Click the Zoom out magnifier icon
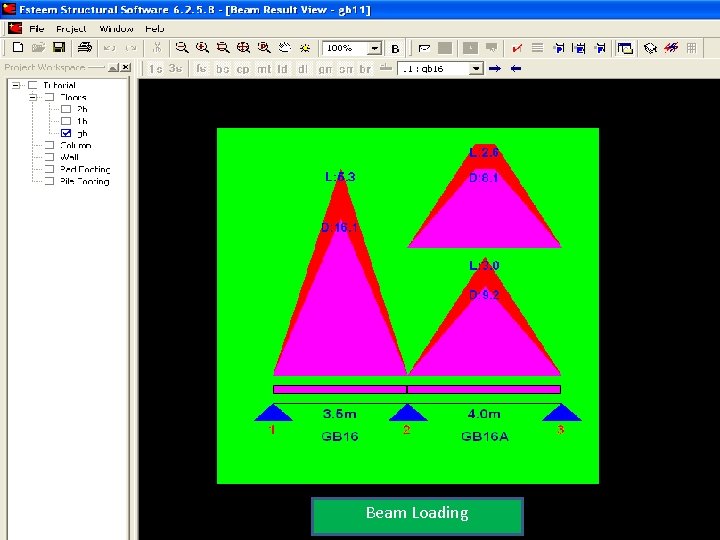Screen dimensions: 720x540 pos(182,47)
